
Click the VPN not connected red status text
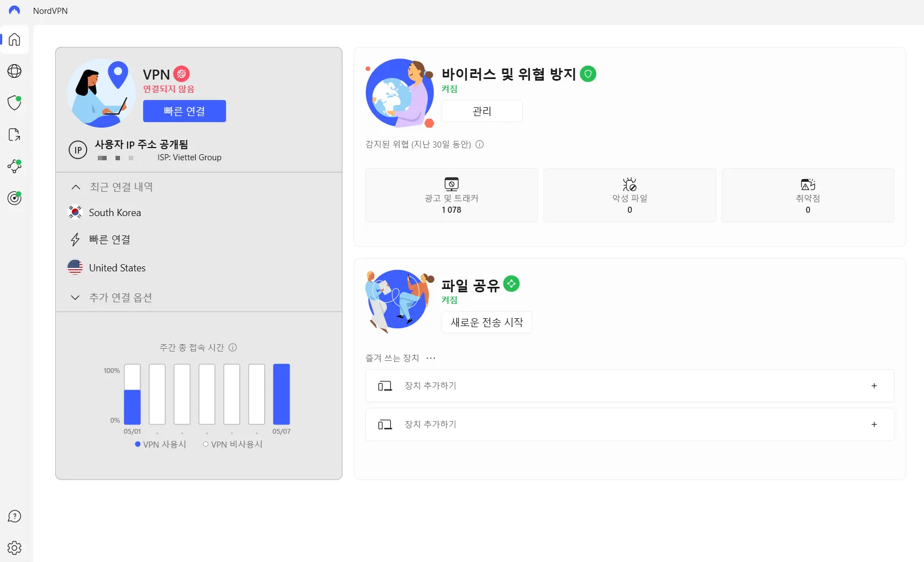pyautogui.click(x=169, y=89)
